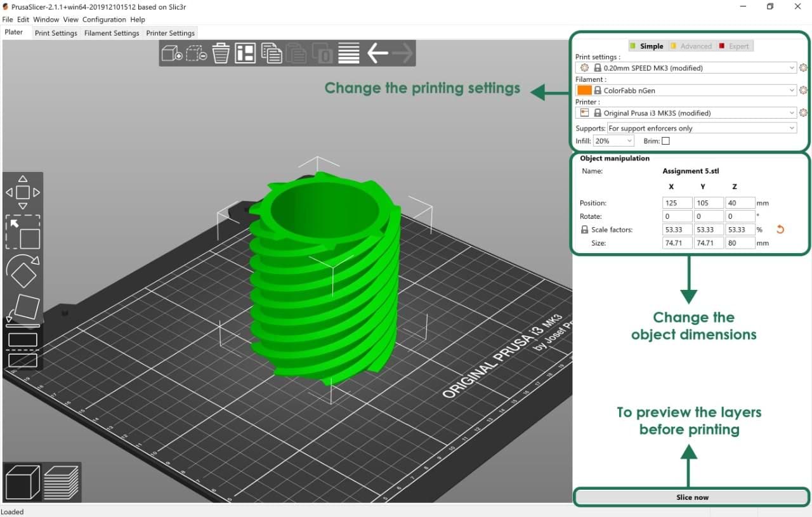The image size is (812, 517).
Task: Open the Filament preset dropdown
Action: coord(686,91)
